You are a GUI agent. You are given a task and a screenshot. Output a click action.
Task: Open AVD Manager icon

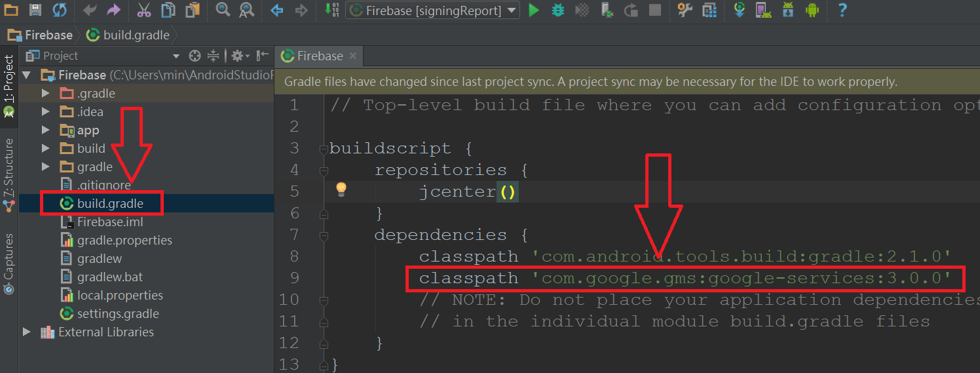point(763,10)
